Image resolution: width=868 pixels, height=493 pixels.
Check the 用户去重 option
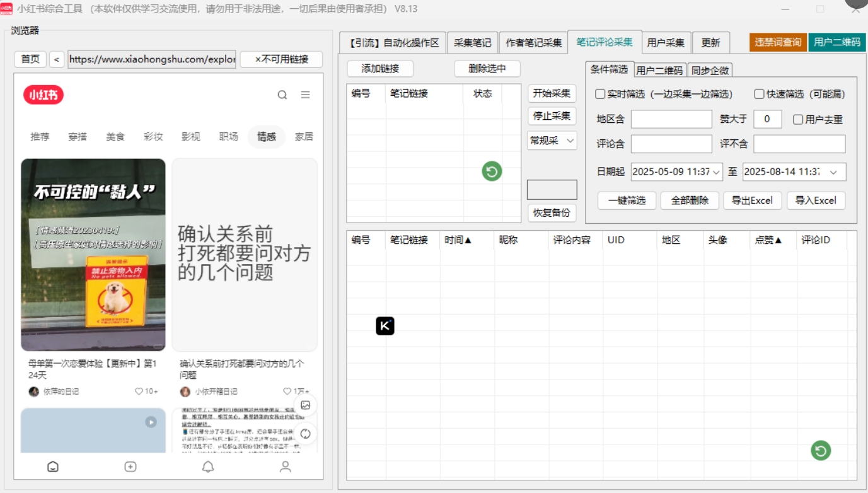pyautogui.click(x=798, y=119)
